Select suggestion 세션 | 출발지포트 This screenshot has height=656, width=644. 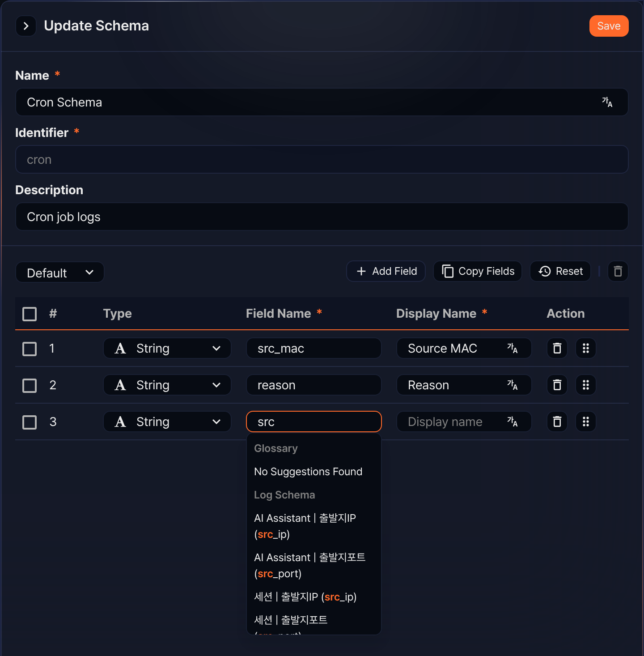314,622
